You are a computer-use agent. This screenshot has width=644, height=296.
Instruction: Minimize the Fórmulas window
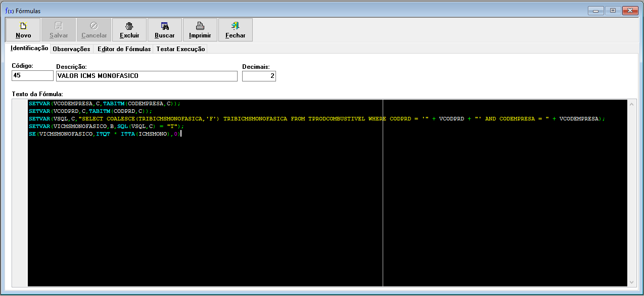point(596,10)
